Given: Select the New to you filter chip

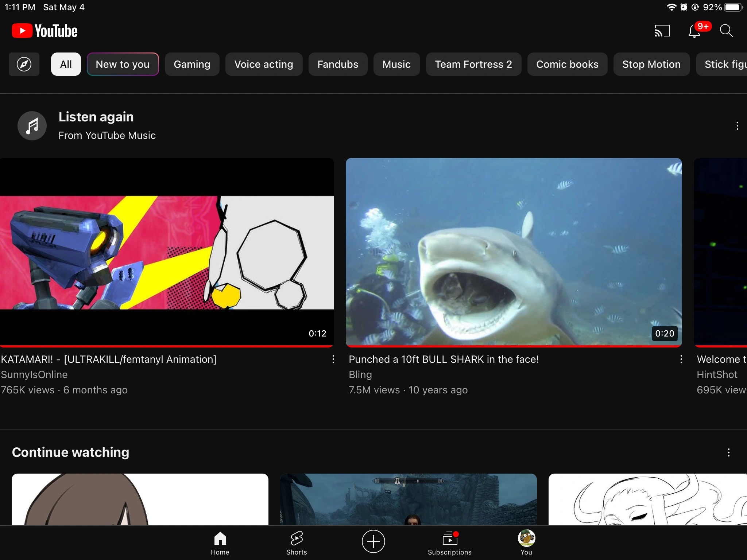Looking at the screenshot, I should tap(123, 65).
